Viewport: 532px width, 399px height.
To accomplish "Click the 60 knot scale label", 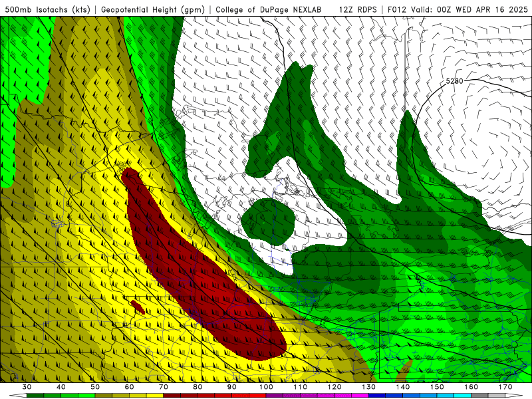I will click(x=129, y=387).
